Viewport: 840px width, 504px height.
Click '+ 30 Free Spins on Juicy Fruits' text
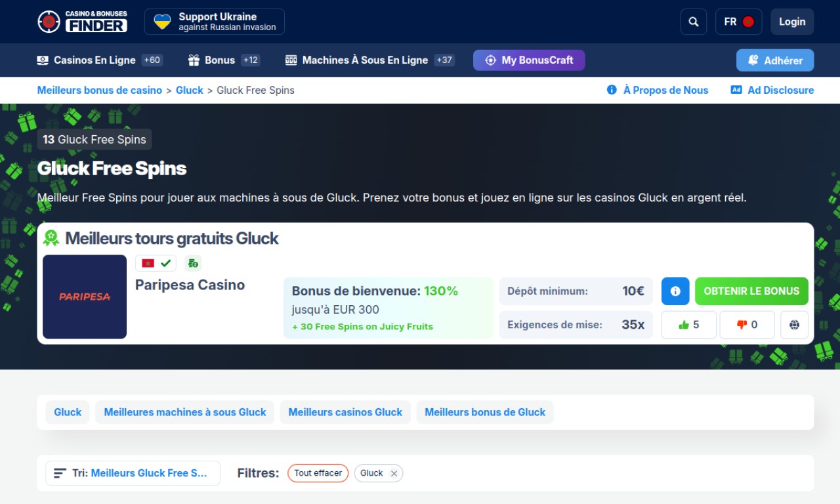[x=362, y=327]
